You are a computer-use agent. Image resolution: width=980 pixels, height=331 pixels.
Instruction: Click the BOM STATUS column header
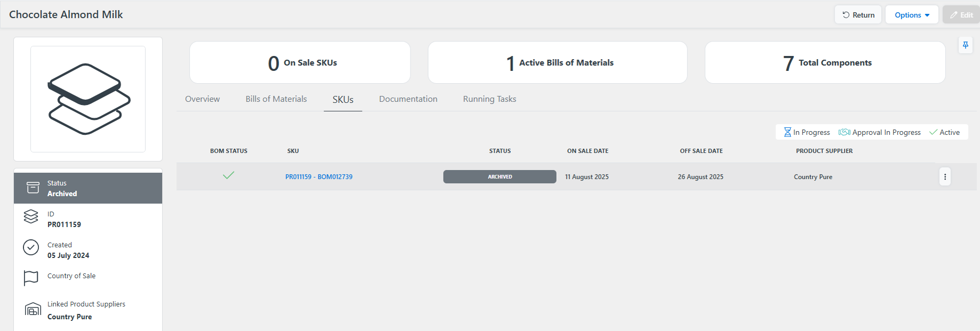[x=229, y=151]
